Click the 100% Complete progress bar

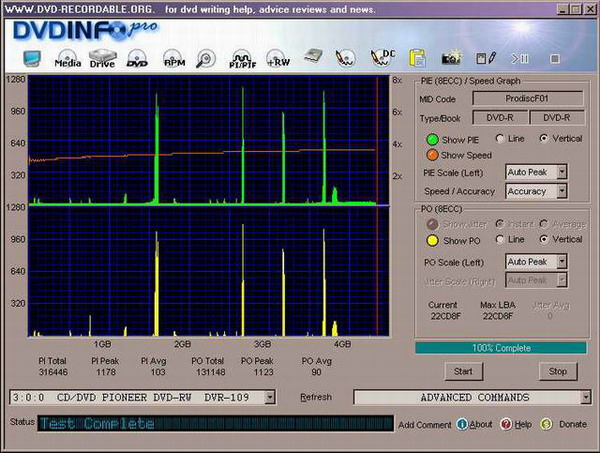point(501,348)
